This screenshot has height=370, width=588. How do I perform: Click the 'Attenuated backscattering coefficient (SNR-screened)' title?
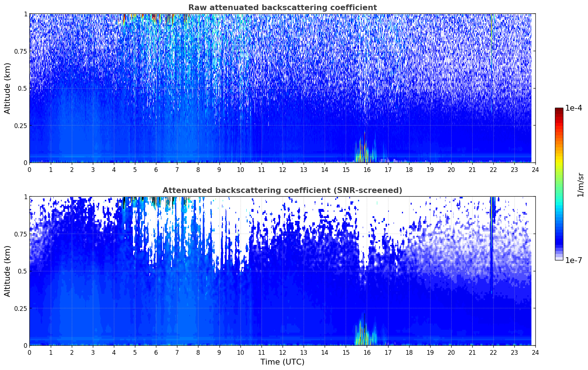point(282,190)
